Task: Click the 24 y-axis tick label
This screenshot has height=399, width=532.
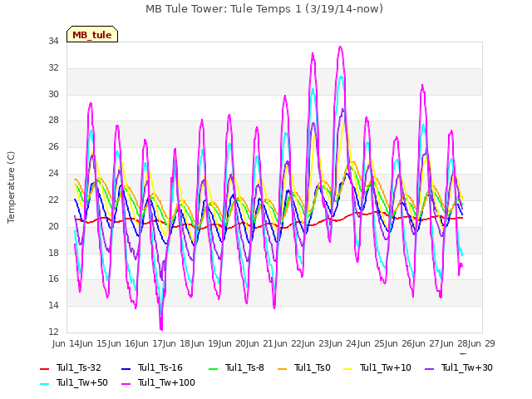Action: pyautogui.click(x=53, y=173)
